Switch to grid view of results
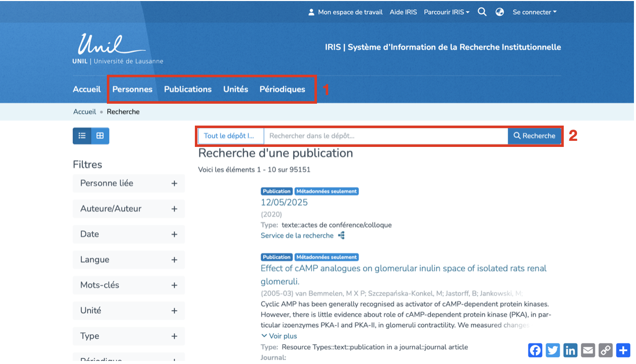This screenshot has width=636, height=364. click(x=100, y=136)
